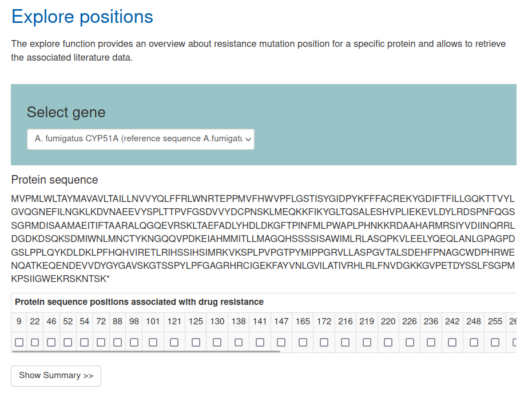Image resolution: width=532 pixels, height=397 pixels.
Task: Check the position 255 box
Action: [495, 343]
